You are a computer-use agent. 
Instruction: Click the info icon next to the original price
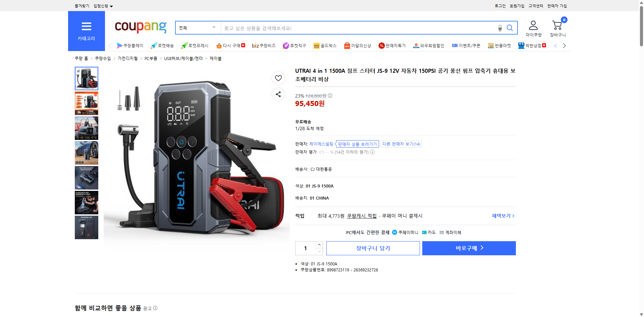point(330,96)
